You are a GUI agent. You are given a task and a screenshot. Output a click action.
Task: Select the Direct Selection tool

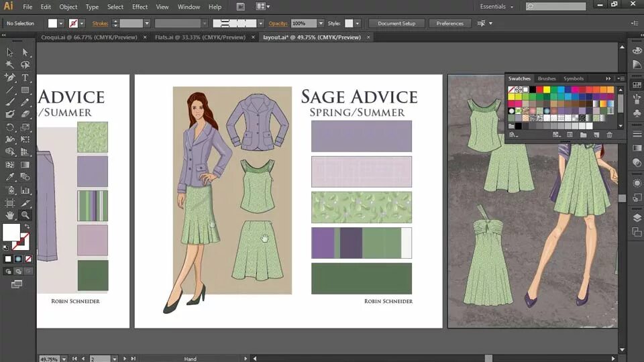point(25,52)
